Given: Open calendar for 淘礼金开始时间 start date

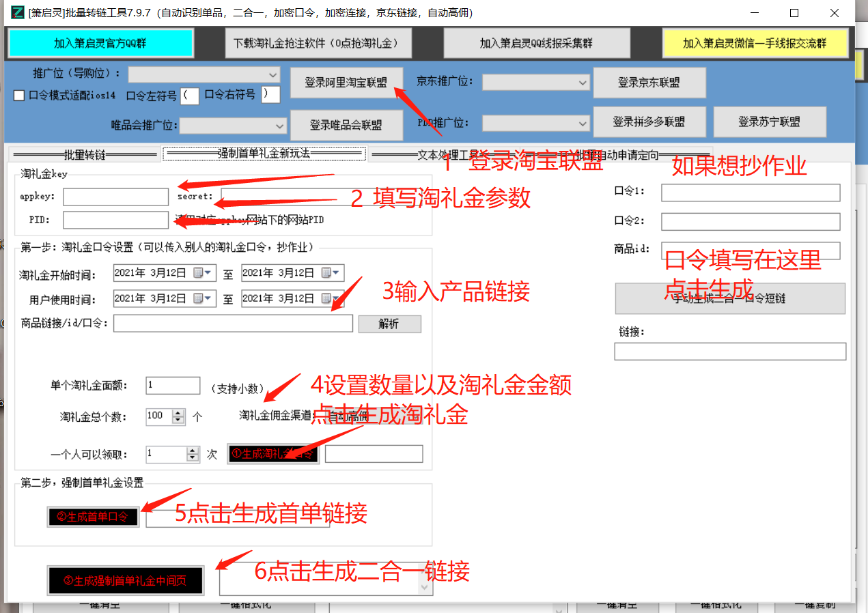Looking at the screenshot, I should pyautogui.click(x=204, y=273).
